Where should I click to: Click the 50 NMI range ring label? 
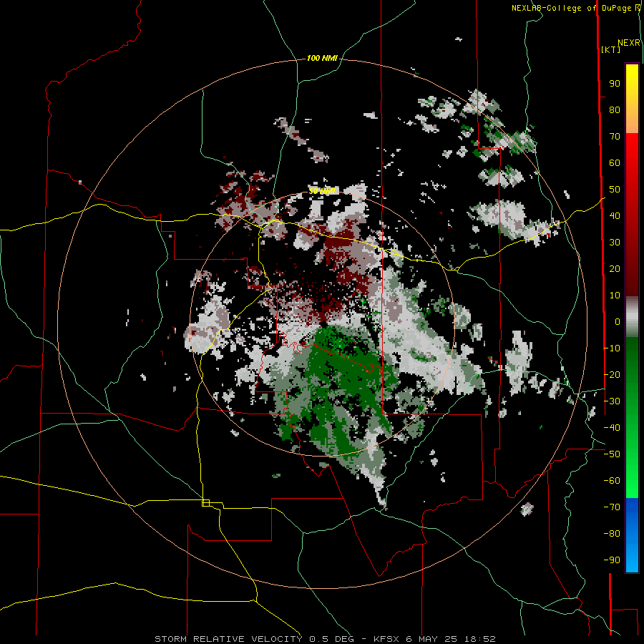coord(322,191)
